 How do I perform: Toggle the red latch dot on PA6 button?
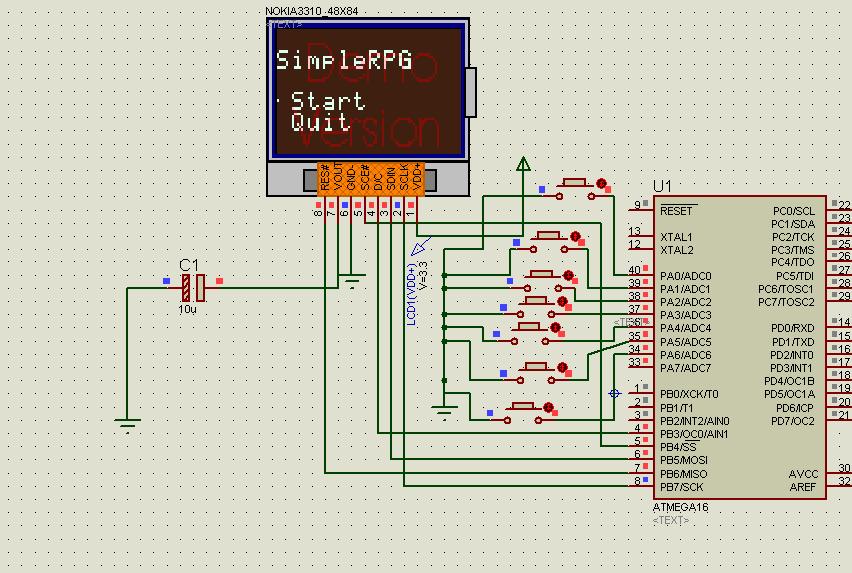[548, 407]
